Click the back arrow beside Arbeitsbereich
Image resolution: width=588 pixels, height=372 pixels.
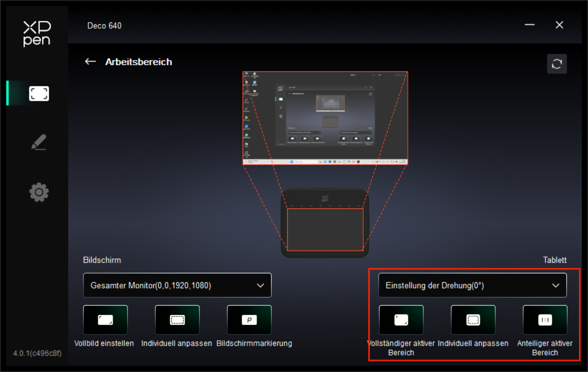90,62
